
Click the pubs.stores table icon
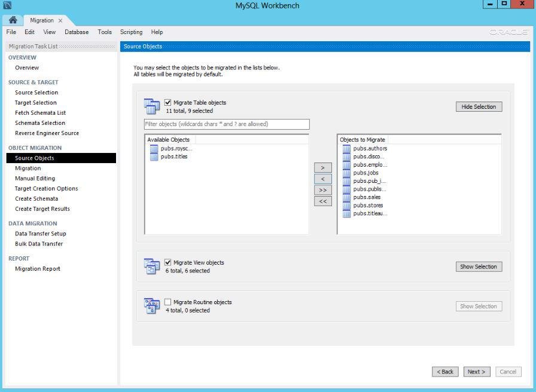(346, 205)
